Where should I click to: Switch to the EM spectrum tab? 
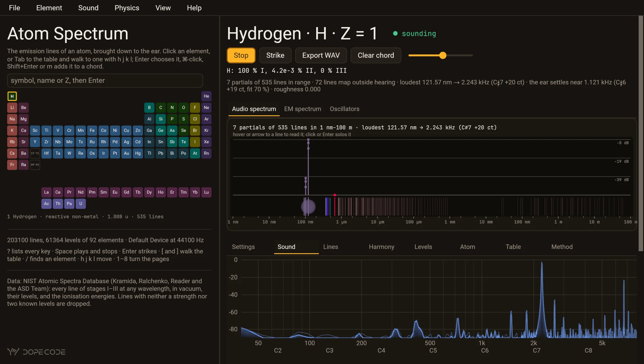point(302,109)
